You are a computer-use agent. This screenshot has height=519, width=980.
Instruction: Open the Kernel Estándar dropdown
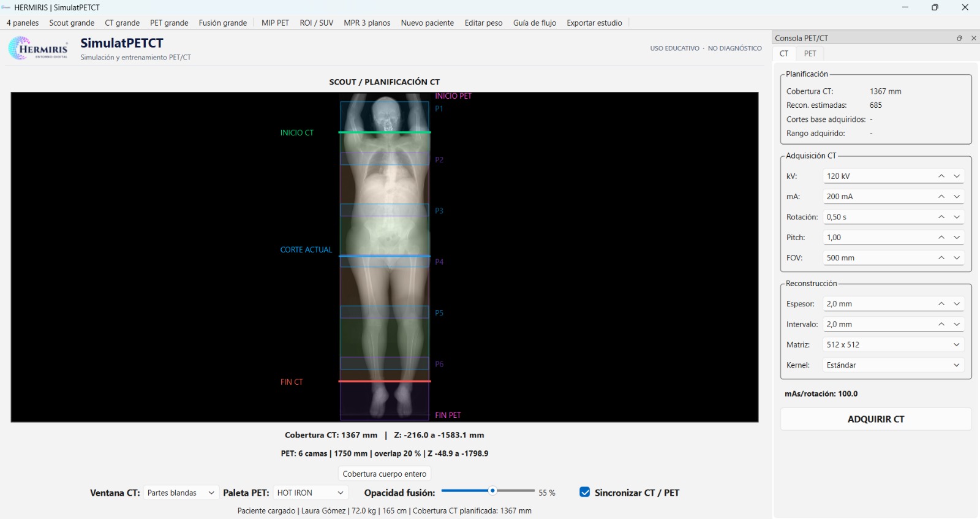click(x=894, y=365)
